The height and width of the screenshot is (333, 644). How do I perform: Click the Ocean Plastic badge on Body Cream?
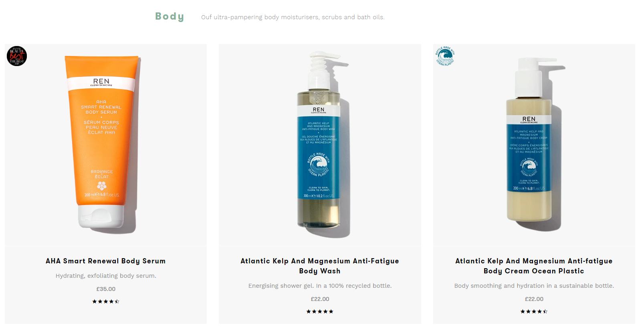tap(445, 56)
